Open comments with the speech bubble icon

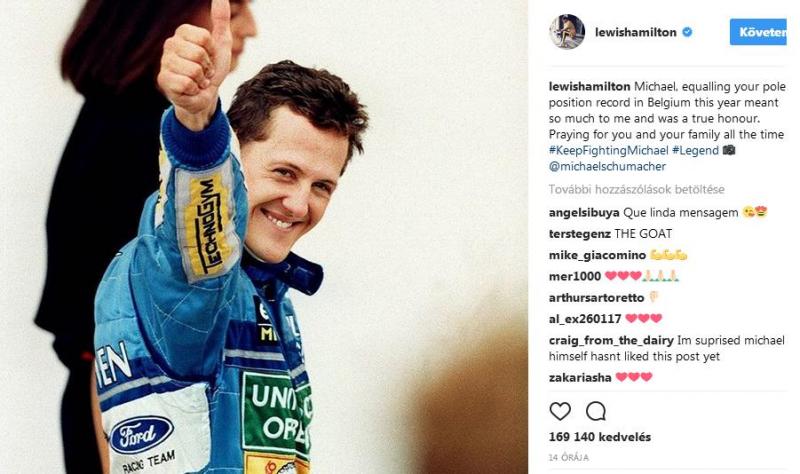(595, 411)
